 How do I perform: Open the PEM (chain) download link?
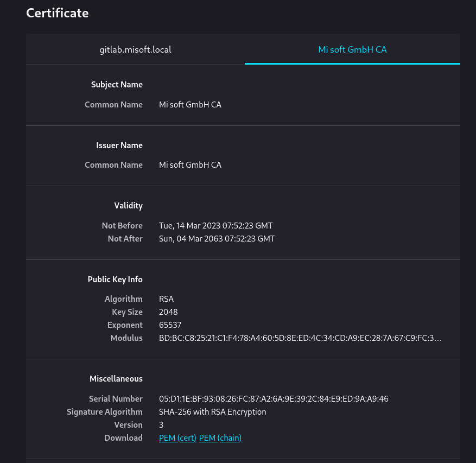tap(220, 438)
